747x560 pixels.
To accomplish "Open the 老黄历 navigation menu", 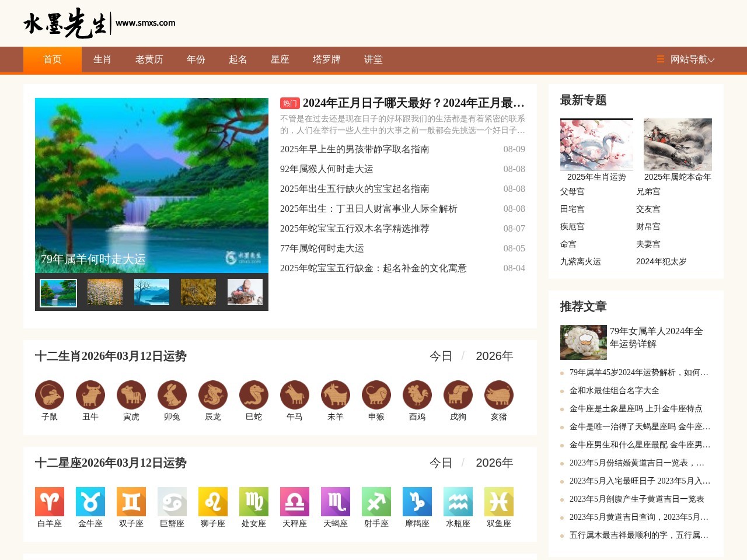I will click(x=148, y=59).
